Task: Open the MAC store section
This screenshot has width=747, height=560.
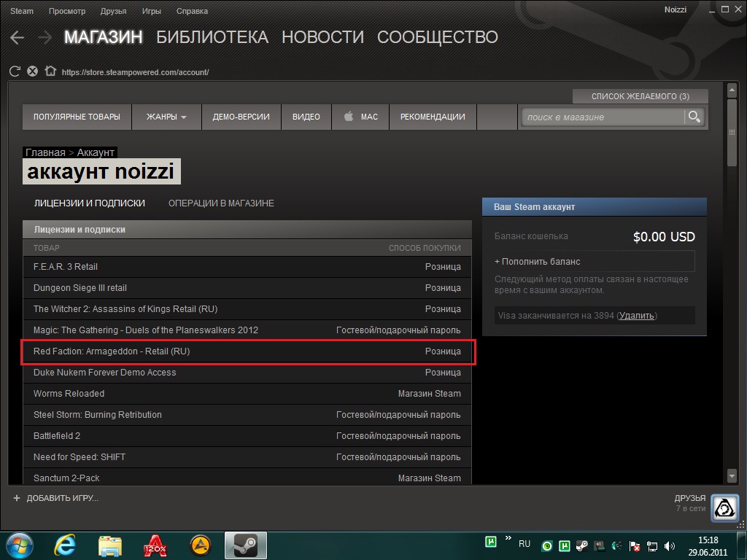Action: point(360,117)
